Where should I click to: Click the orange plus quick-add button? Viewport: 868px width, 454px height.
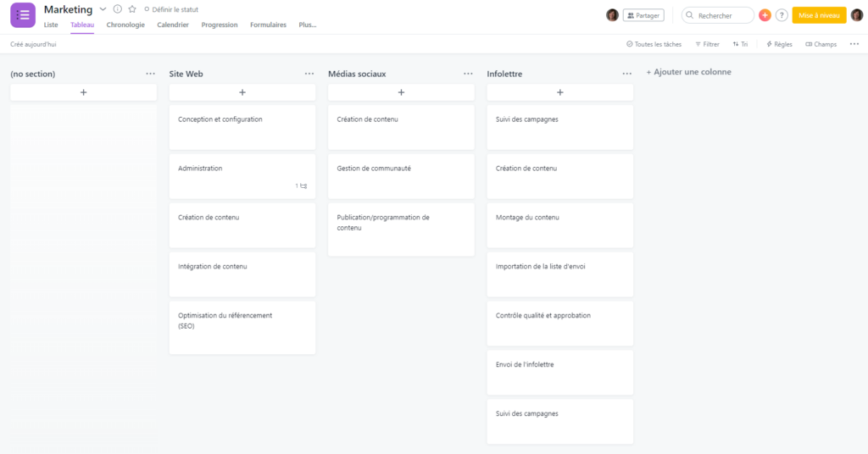(x=765, y=15)
